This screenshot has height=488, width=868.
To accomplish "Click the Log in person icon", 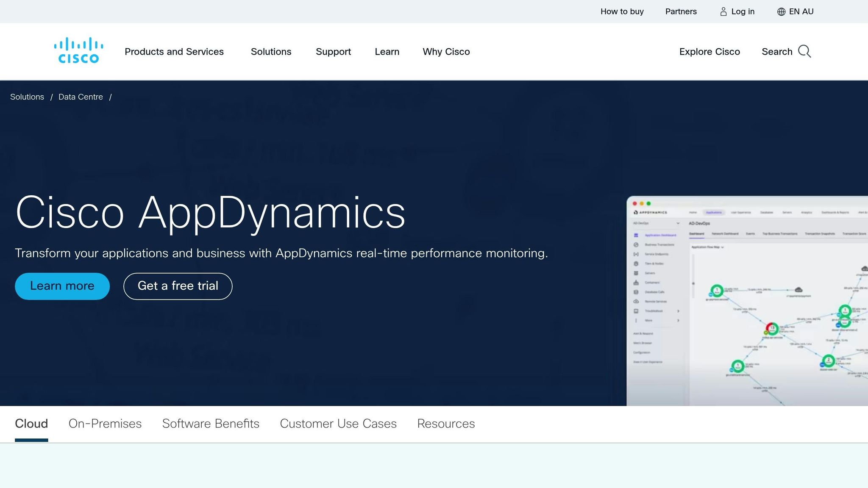I will point(723,11).
